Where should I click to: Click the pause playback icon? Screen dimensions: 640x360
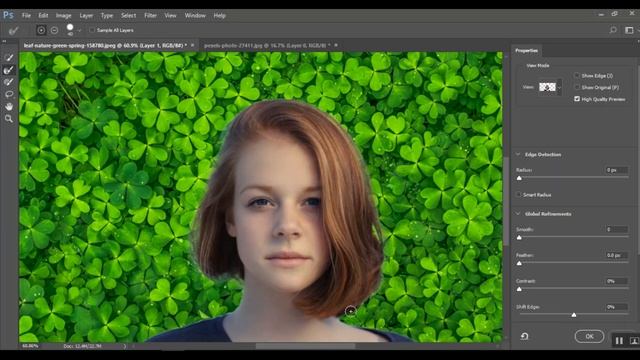tap(619, 340)
